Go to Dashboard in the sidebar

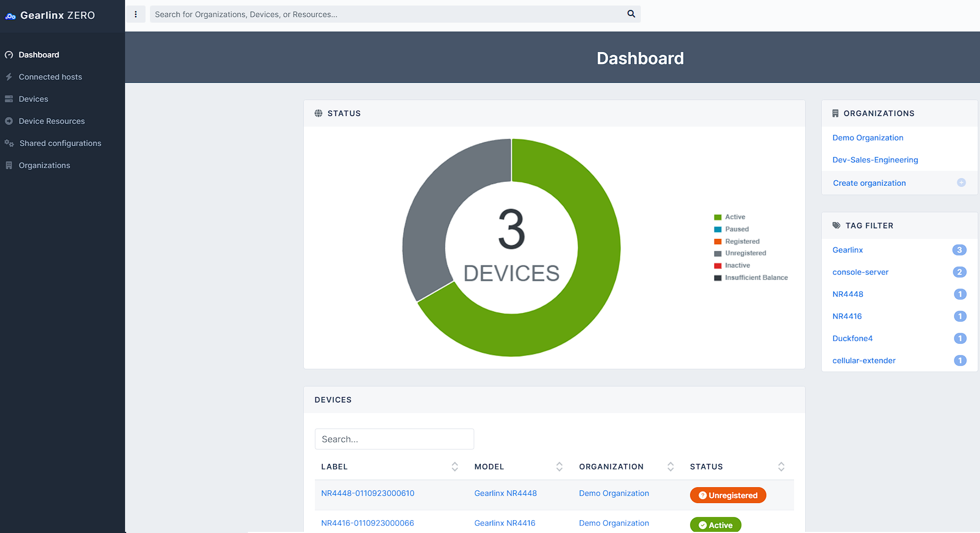pyautogui.click(x=39, y=55)
